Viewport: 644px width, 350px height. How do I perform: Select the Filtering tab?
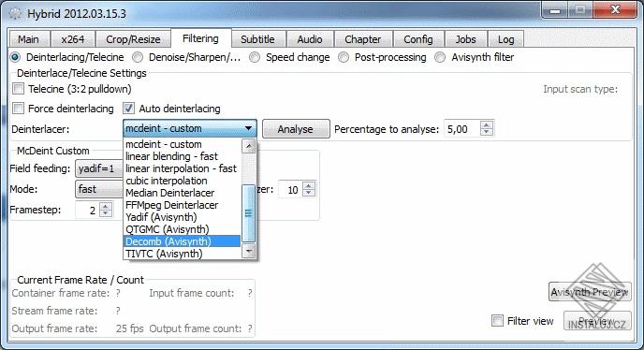coord(201,38)
